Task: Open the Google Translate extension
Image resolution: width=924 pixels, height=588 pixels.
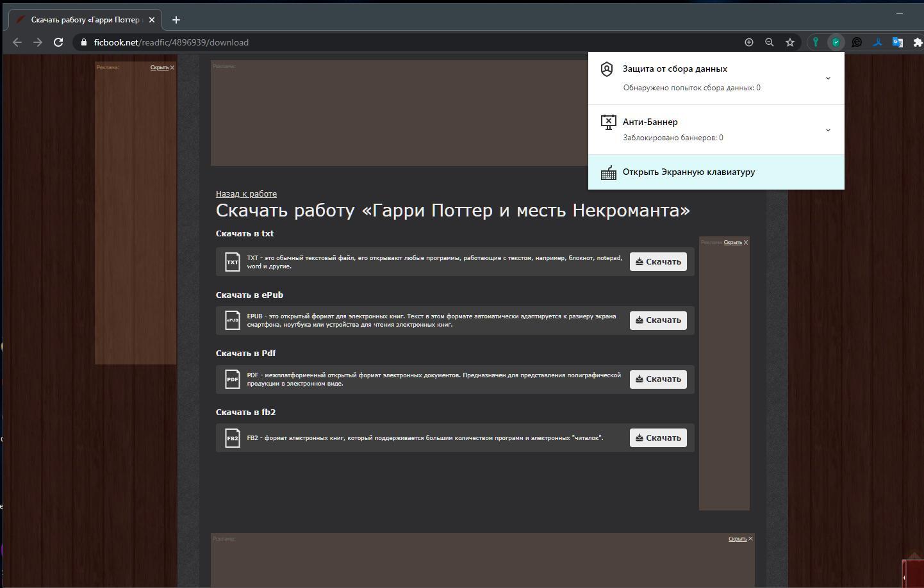Action: 898,42
